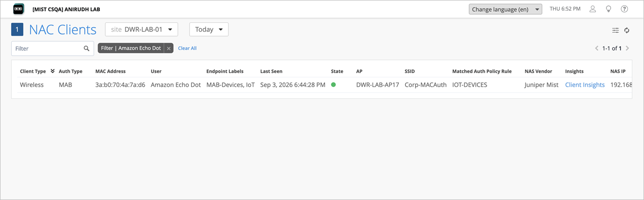Screen dimensions: 644x200
Task: Sort by NAS Vendor column header
Action: [538, 71]
